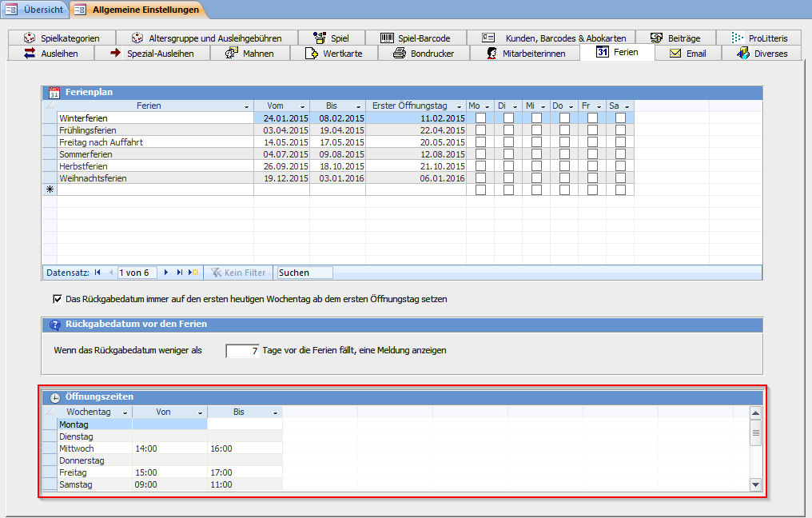Image resolution: width=812 pixels, height=518 pixels.
Task: Open the Email settings tab
Action: tap(688, 54)
